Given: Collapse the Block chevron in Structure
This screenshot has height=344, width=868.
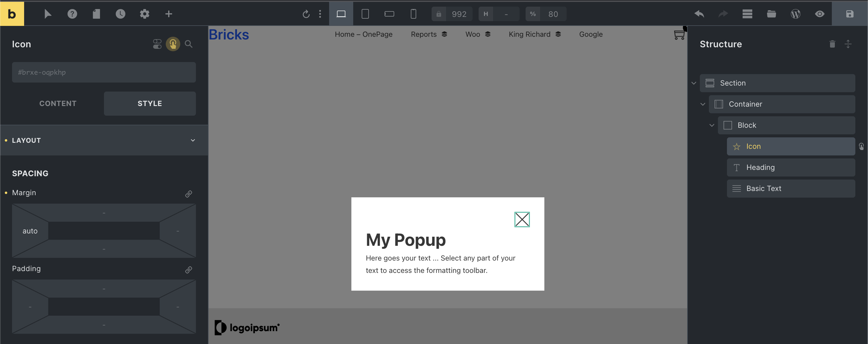Looking at the screenshot, I should coord(712,125).
